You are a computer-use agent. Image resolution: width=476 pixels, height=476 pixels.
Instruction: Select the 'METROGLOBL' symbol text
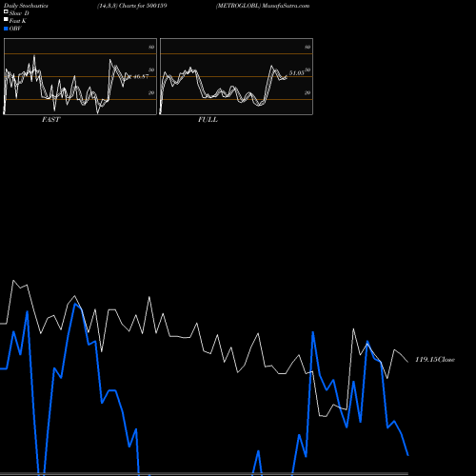coord(238,6)
